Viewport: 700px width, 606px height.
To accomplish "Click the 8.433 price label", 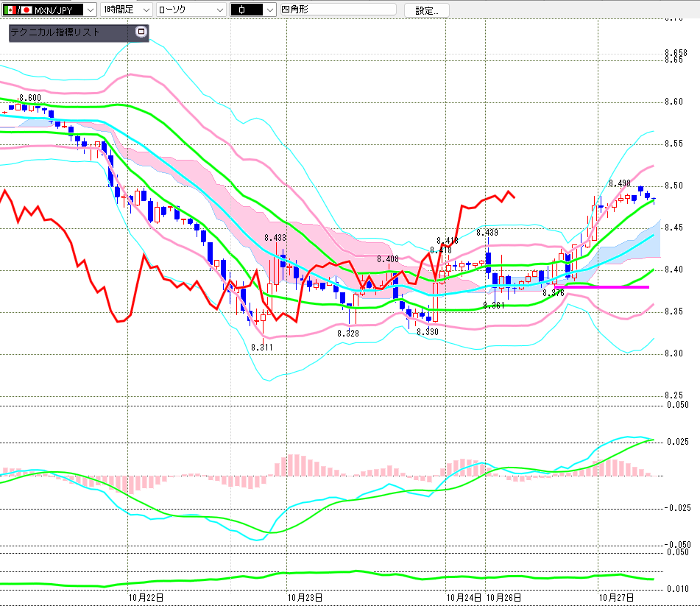I will click(275, 238).
